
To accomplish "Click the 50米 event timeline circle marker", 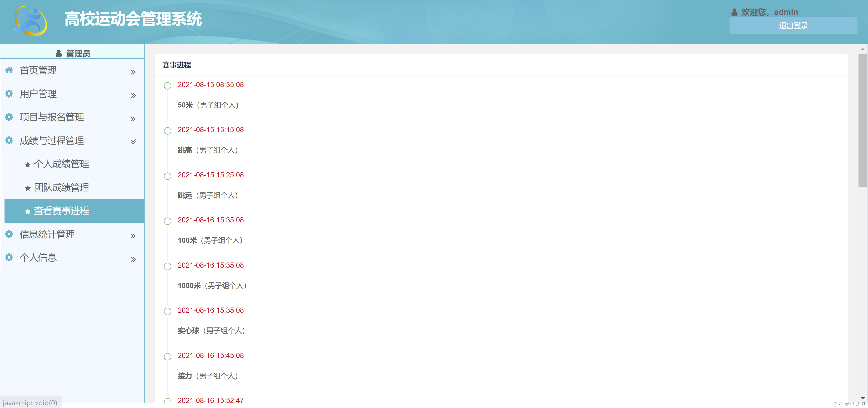I will [x=167, y=86].
